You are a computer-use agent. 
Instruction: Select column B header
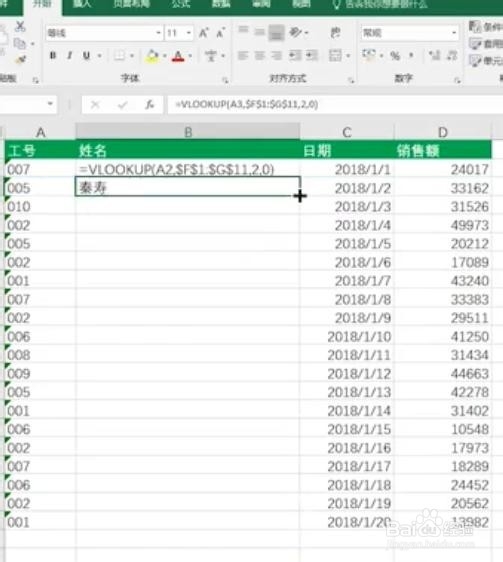[188, 132]
